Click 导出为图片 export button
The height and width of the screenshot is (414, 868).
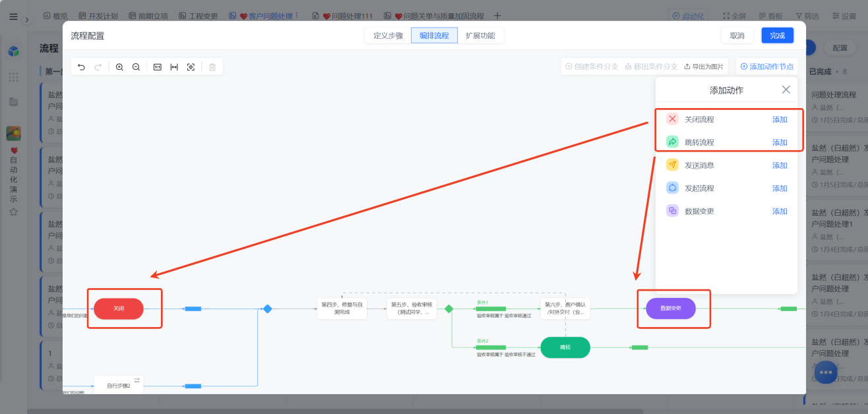pyautogui.click(x=704, y=67)
